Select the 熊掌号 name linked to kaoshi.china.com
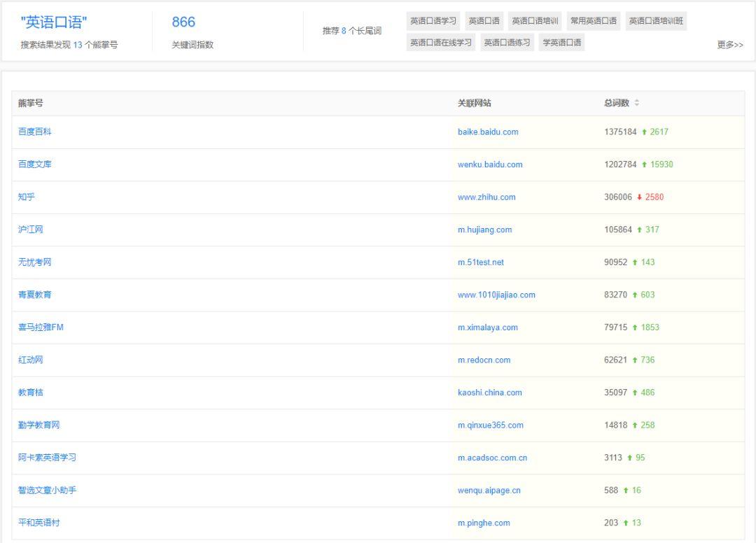The image size is (756, 543). tap(30, 392)
